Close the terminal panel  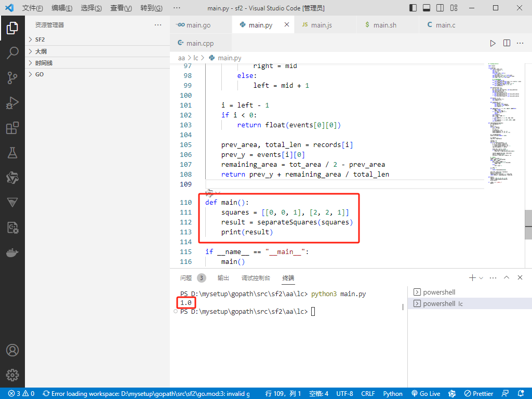point(520,277)
